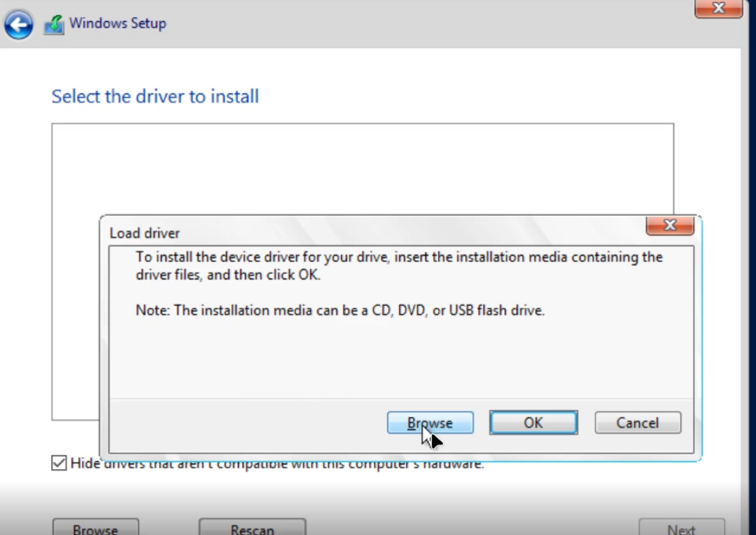Click the Hide drivers checkbox label text
This screenshot has width=756, height=535.
tap(276, 464)
